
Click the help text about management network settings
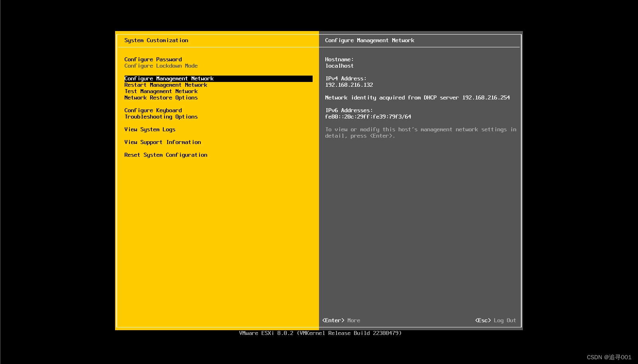(421, 133)
